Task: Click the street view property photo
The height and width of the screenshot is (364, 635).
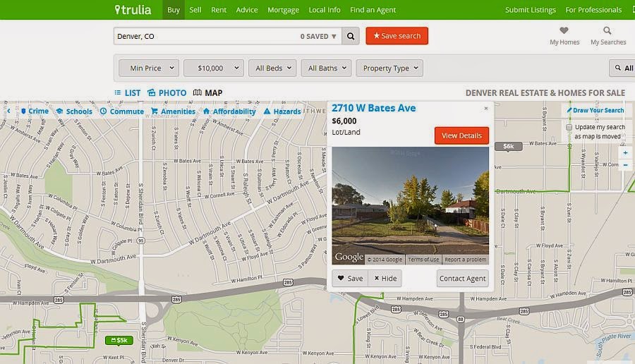Action: click(x=410, y=206)
